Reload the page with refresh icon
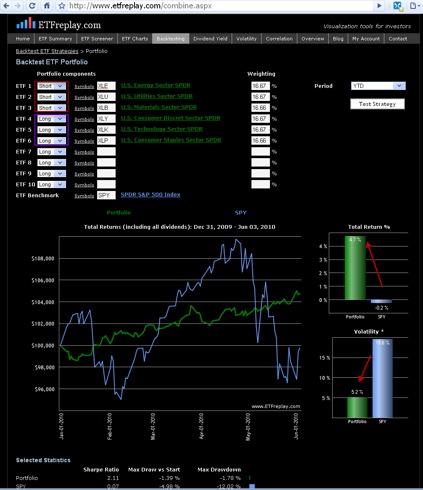The width and height of the screenshot is (423, 490). coord(32,6)
